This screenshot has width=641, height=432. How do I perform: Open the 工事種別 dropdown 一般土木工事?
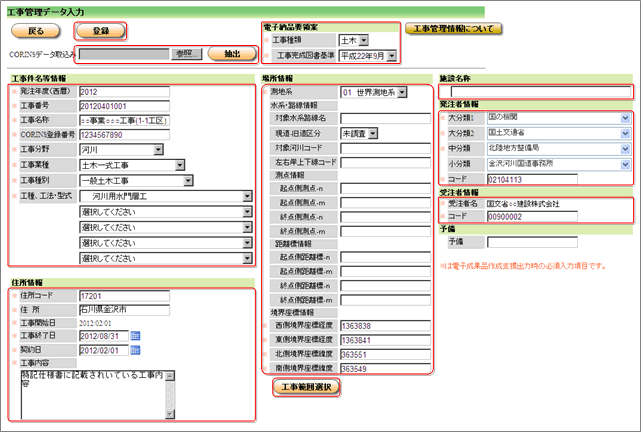[x=136, y=181]
